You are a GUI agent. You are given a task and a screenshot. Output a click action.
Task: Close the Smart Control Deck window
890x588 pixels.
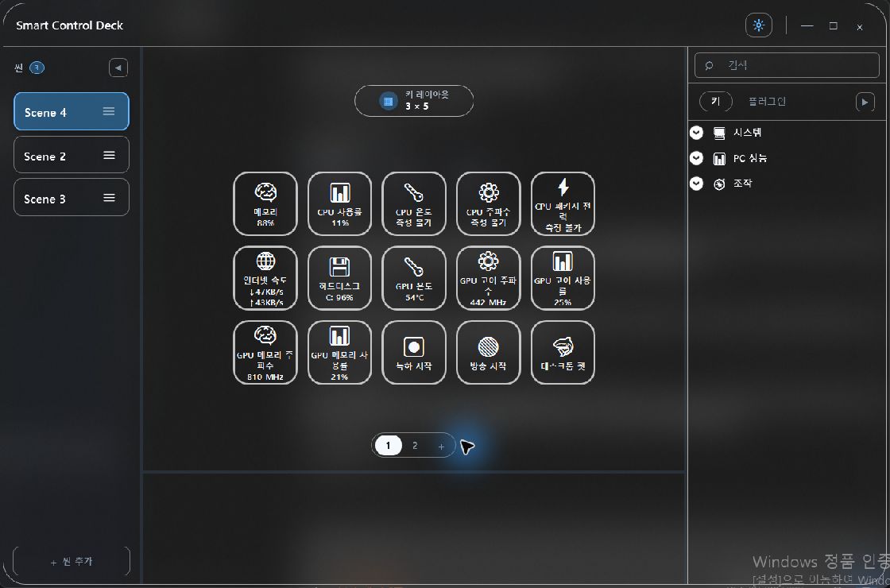point(859,27)
